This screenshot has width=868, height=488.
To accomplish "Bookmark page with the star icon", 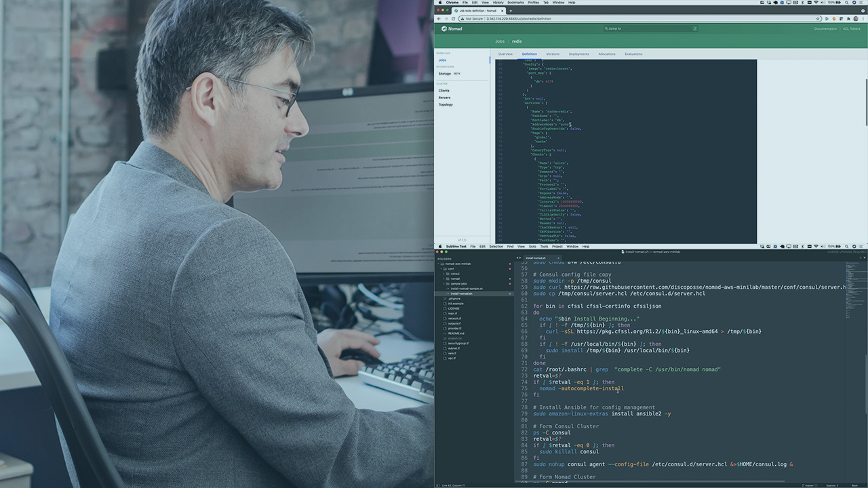I will coord(818,19).
